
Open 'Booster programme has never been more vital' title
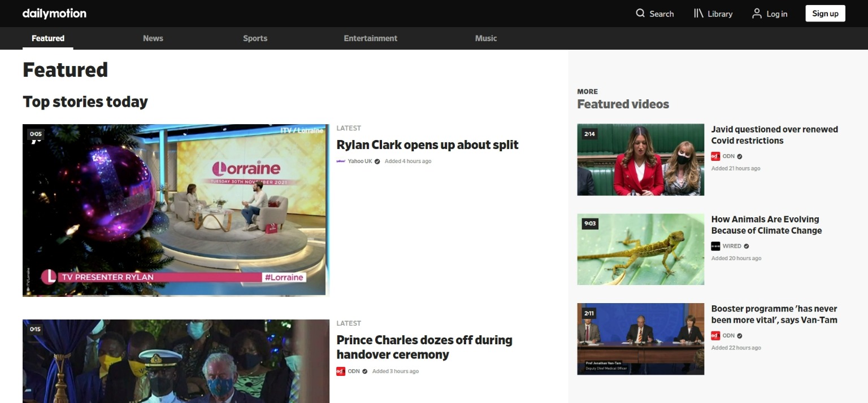pyautogui.click(x=774, y=314)
